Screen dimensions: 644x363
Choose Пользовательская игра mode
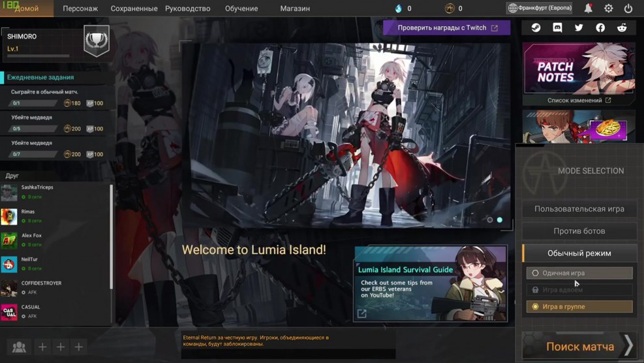click(x=579, y=209)
